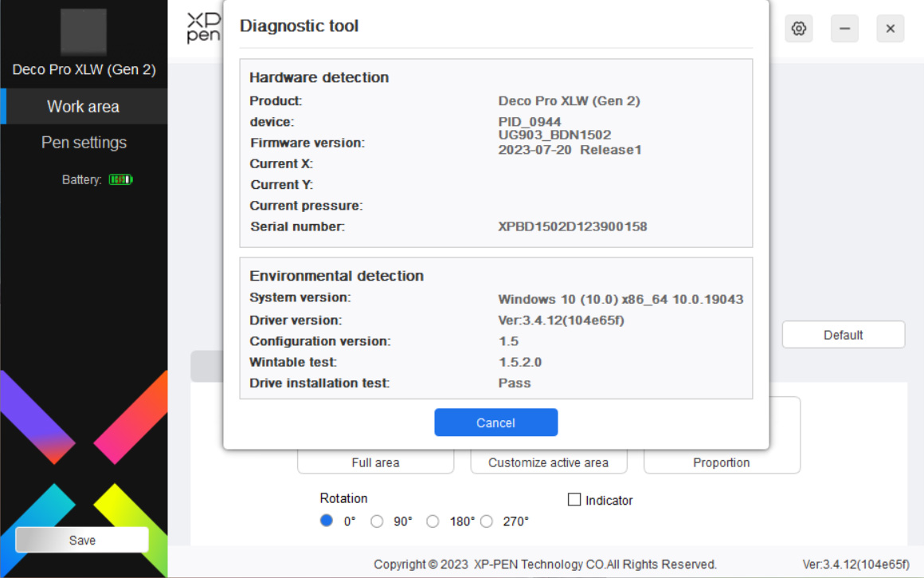Select the tablet device thumbnail
This screenshot has height=578, width=924.
pyautogui.click(x=84, y=32)
